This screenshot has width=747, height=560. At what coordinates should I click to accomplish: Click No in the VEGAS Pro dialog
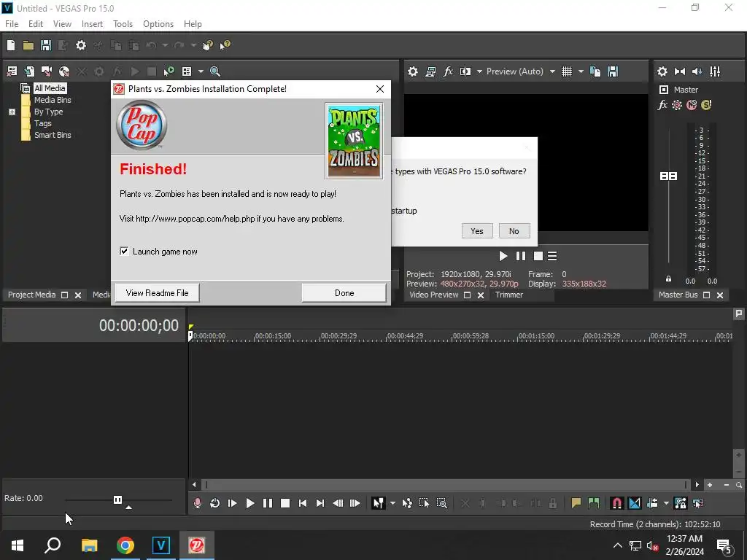[514, 231]
